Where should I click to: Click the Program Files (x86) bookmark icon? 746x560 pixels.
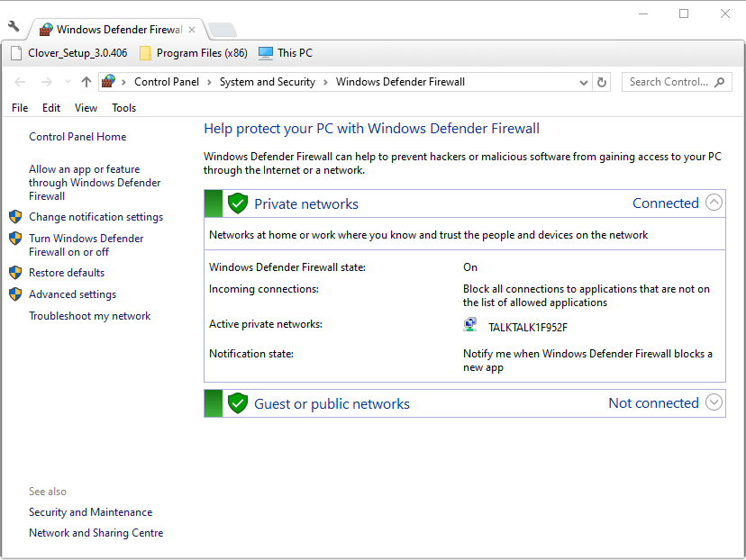pyautogui.click(x=145, y=53)
